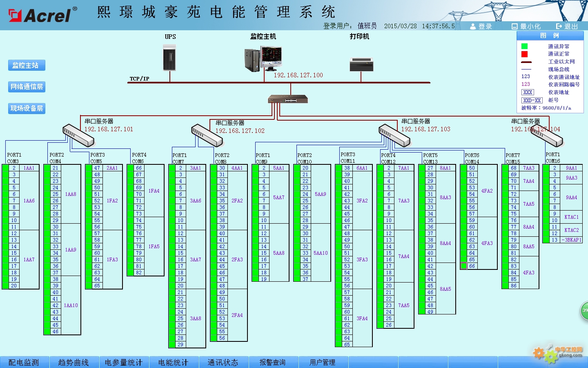Click red legend swatch for 通讯正常

[x=525, y=54]
